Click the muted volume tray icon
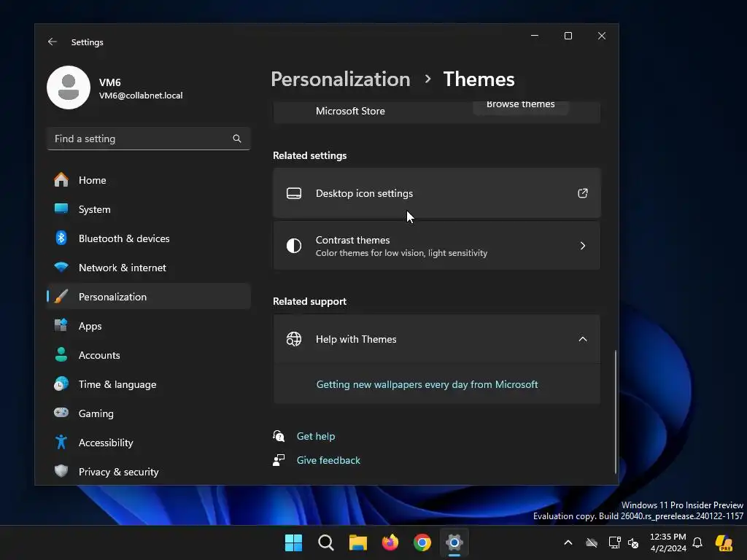747x560 pixels. (x=633, y=542)
